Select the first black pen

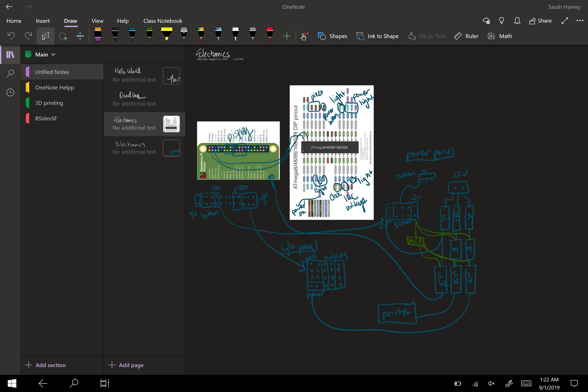pos(115,34)
